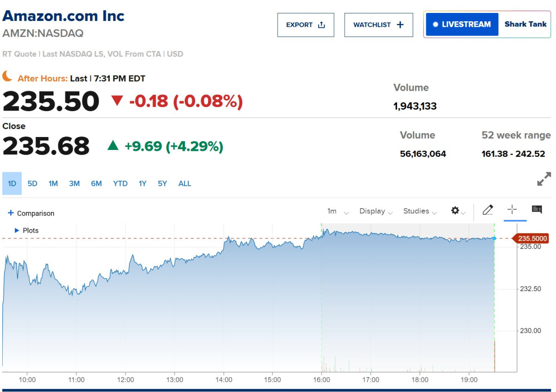The width and height of the screenshot is (556, 392).
Task: Add Amazon to Watchlist
Action: click(x=379, y=25)
